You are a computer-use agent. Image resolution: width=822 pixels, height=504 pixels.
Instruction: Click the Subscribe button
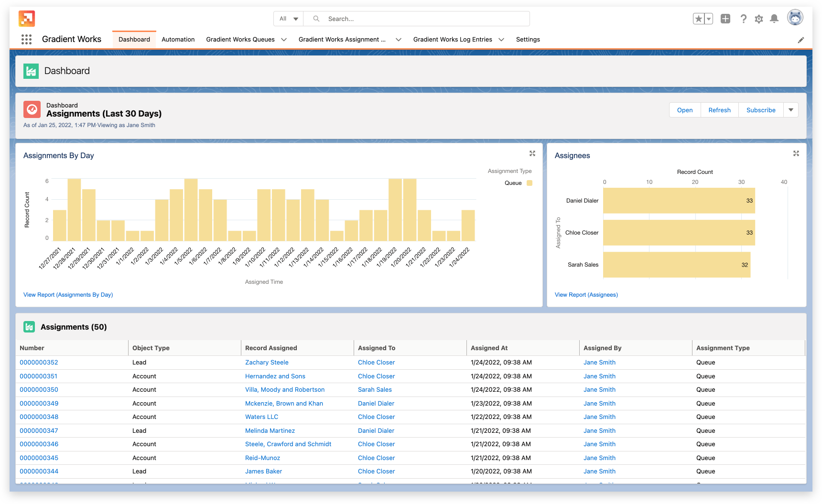point(761,110)
